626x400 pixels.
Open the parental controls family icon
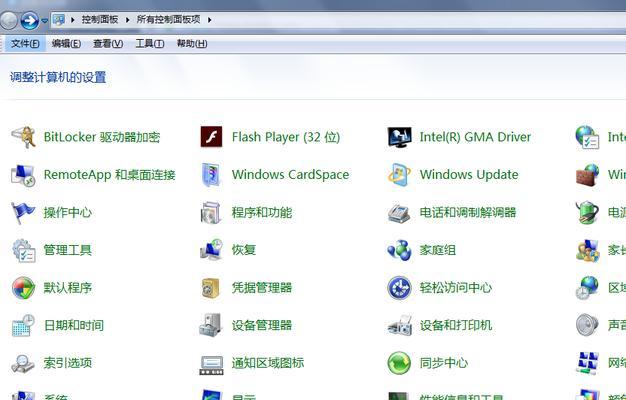click(587, 250)
